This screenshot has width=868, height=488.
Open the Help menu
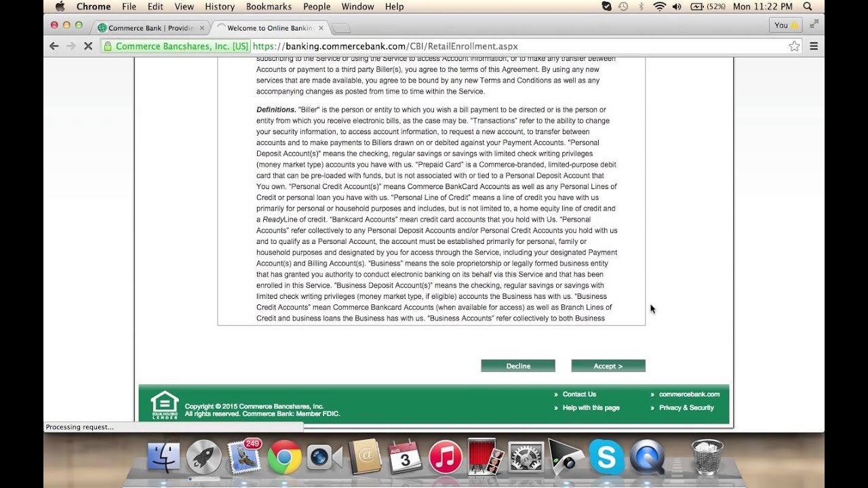pos(394,6)
